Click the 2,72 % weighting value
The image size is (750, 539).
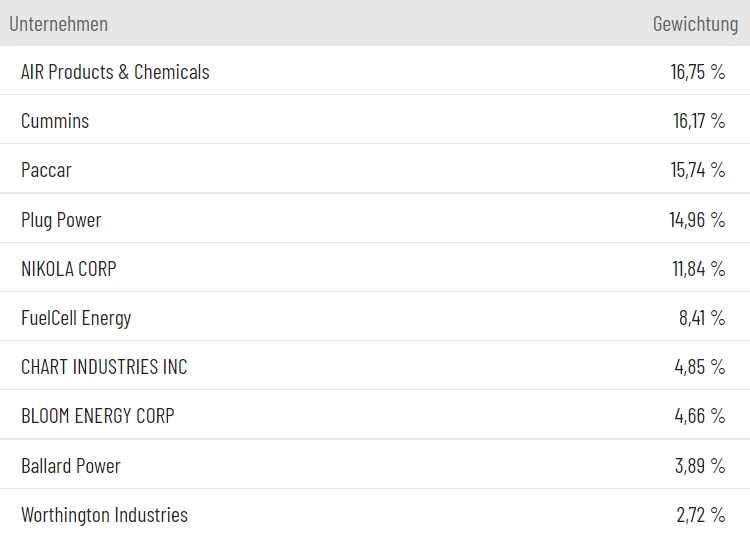click(700, 515)
